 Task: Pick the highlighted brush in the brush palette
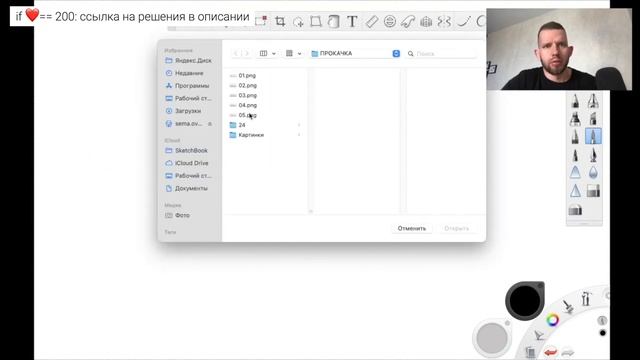(x=593, y=136)
